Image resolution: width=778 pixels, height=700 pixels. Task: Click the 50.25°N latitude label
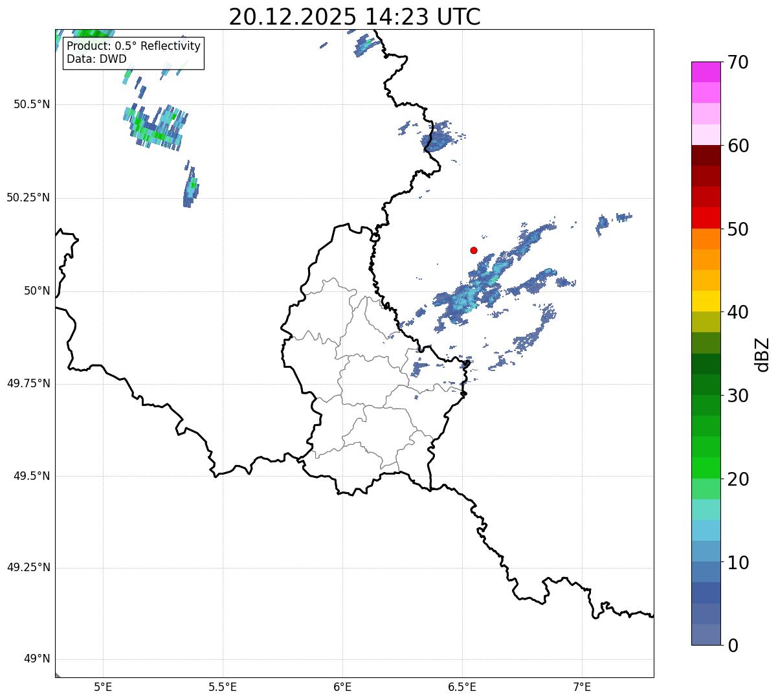click(x=28, y=198)
